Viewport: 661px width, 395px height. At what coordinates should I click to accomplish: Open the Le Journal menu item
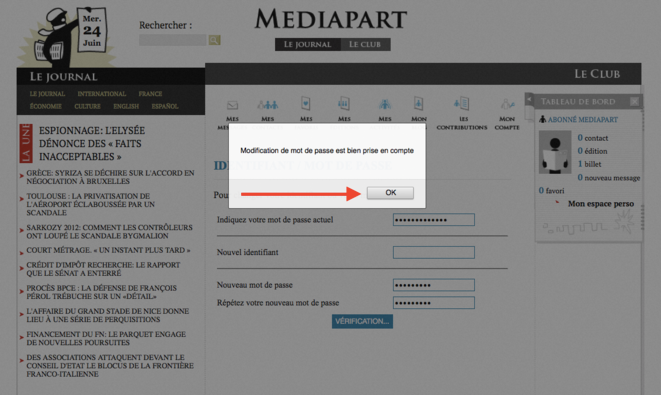(47, 94)
